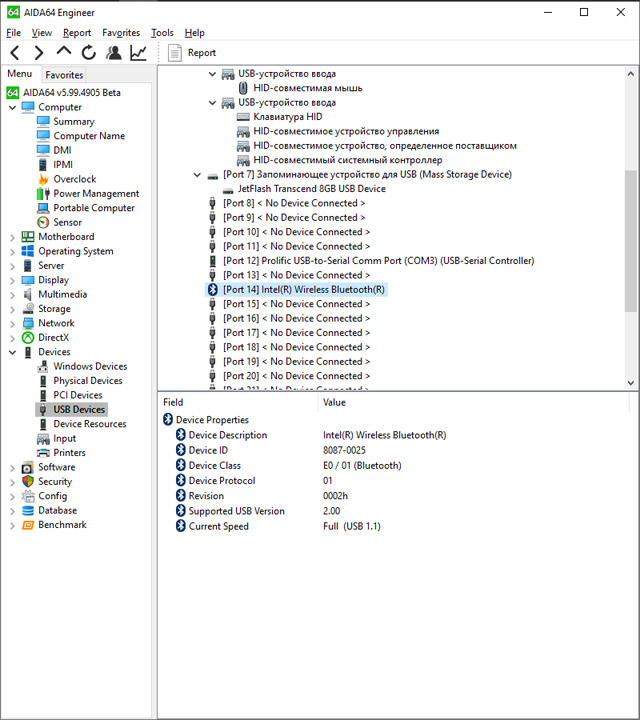Viewport: 640px width, 720px height.
Task: Collapse the Port 7 Mass Storage node
Action: point(197,174)
